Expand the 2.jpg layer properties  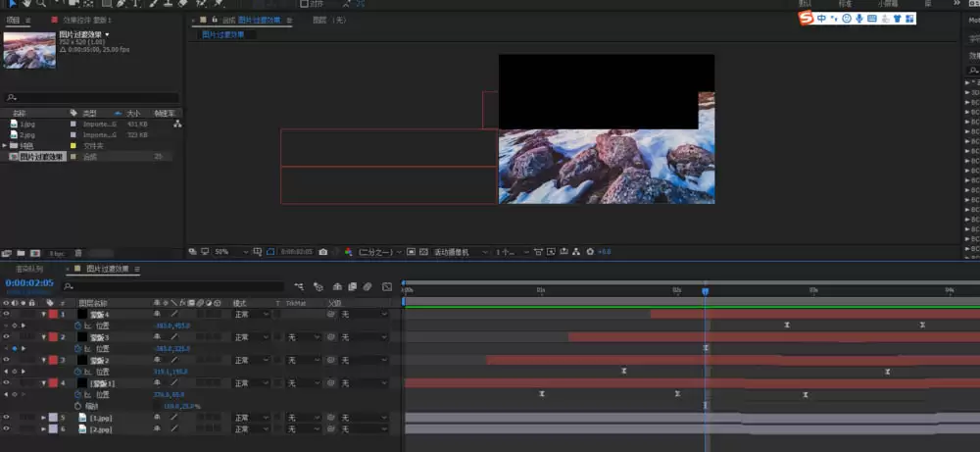click(44, 428)
